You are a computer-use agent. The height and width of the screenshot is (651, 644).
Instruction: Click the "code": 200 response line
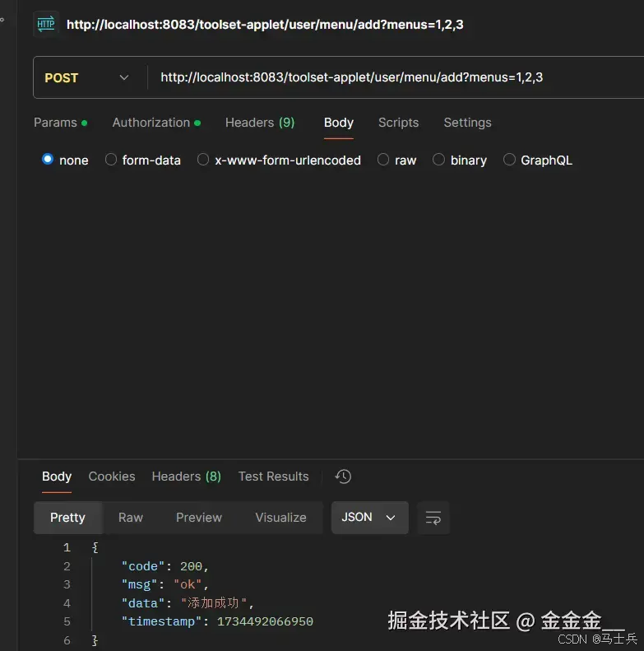coord(164,566)
